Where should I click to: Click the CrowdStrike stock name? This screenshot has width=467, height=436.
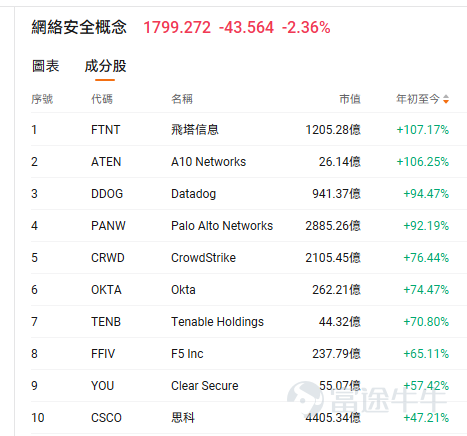[203, 258]
